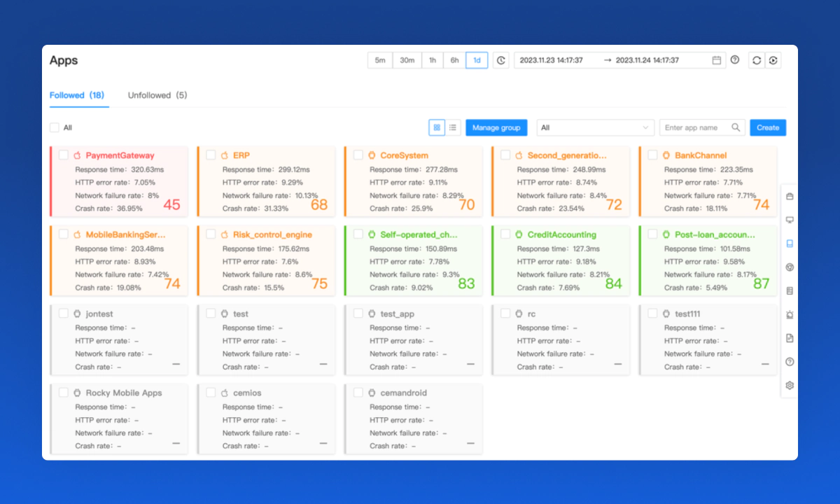Click the score 87 on Post-loan card
The height and width of the screenshot is (504, 840).
[x=762, y=283]
